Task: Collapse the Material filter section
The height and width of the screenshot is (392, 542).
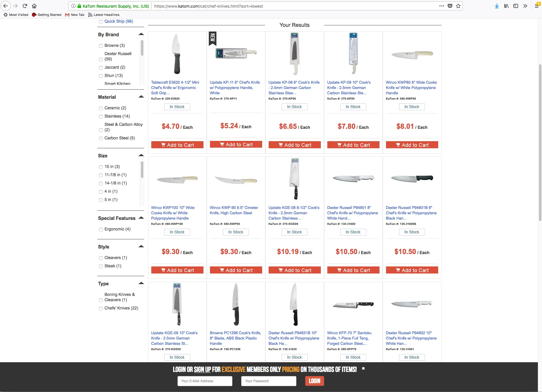Action: (141, 97)
